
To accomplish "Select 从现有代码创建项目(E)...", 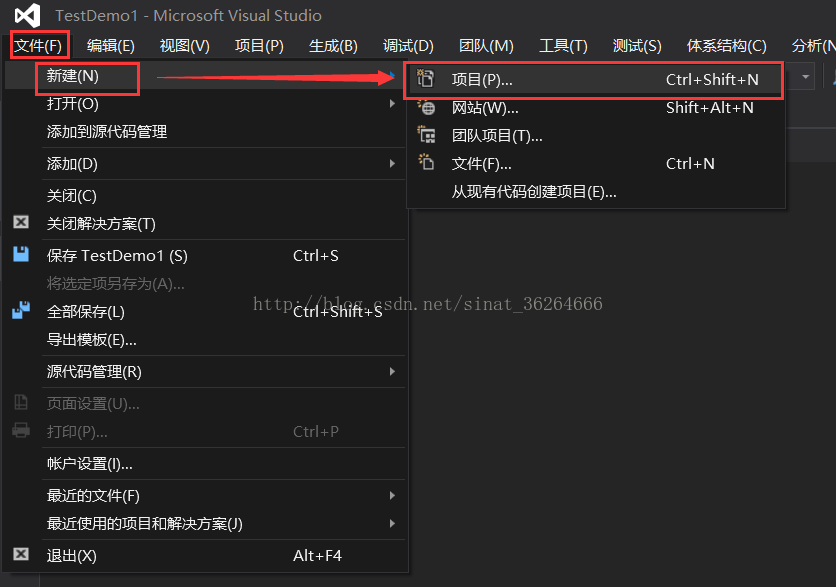I will [596, 191].
